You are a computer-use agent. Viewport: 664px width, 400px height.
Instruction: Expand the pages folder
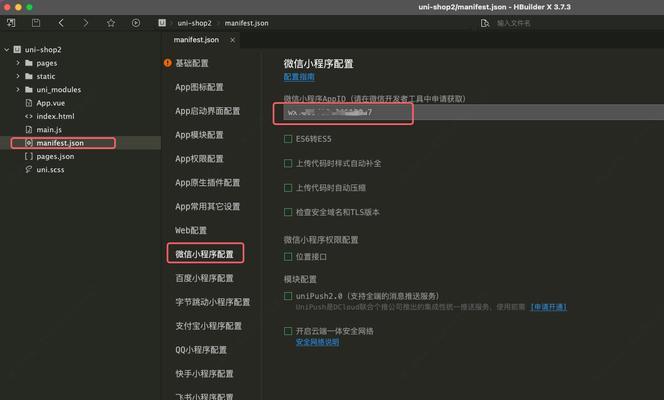coord(18,63)
